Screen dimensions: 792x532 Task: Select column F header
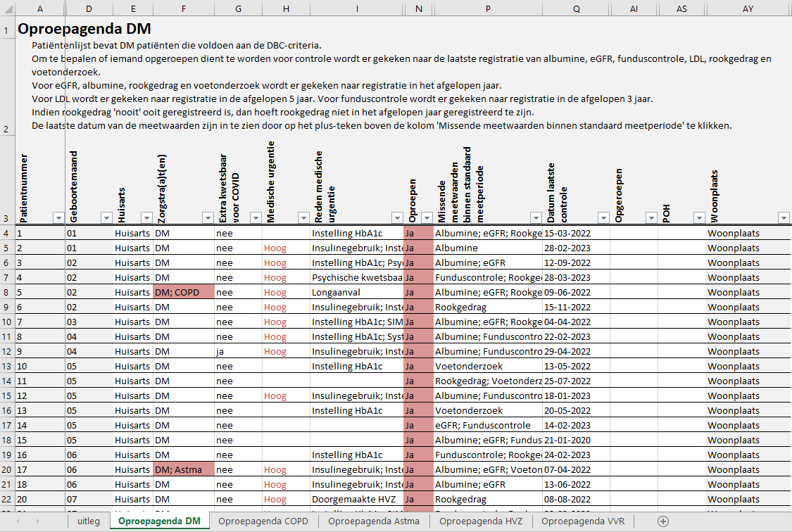(183, 8)
